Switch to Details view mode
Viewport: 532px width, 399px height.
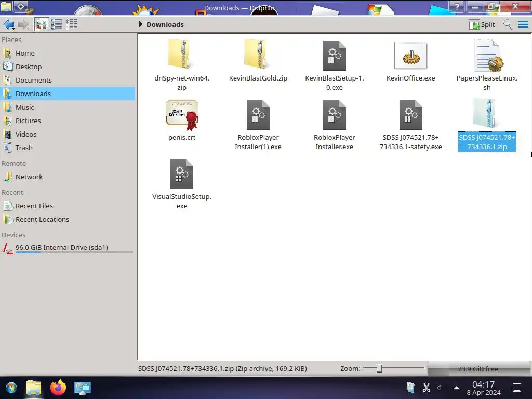pos(72,24)
